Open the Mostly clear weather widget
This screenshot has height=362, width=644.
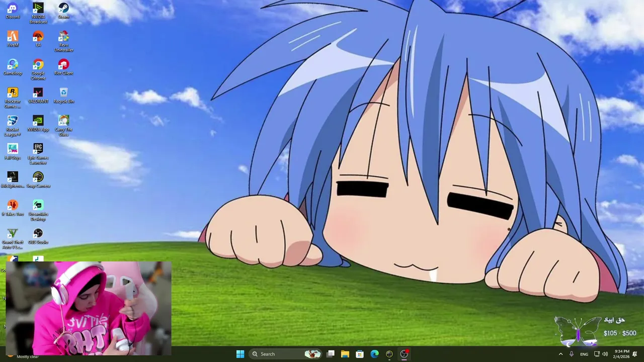(22, 355)
